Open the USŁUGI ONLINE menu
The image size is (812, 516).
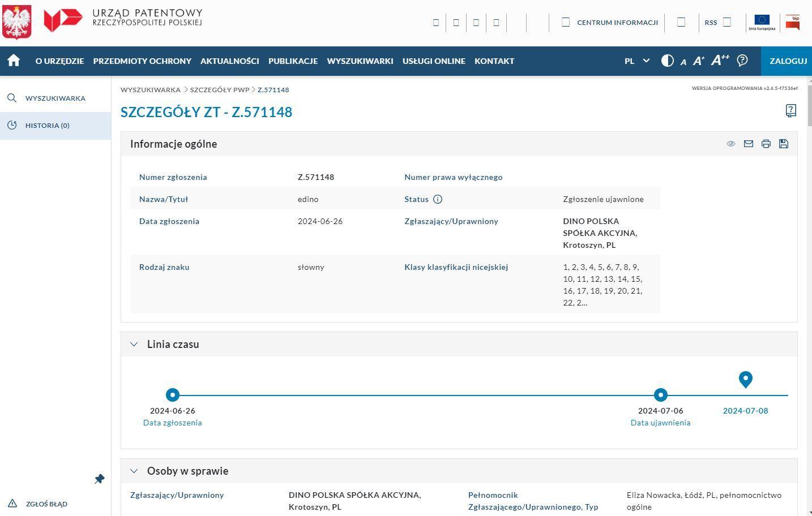tap(434, 61)
